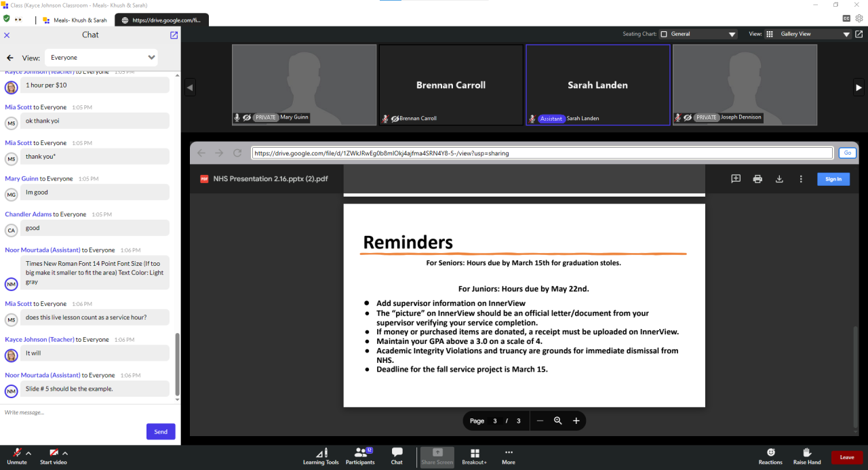
Task: Toggle the Chat button in bottom toolbar
Action: [397, 456]
